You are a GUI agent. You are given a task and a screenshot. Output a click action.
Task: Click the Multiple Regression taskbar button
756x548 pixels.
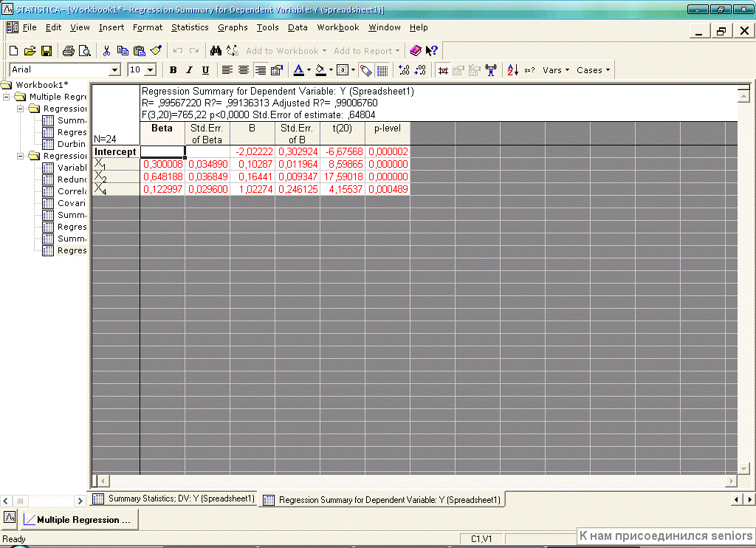(x=78, y=520)
